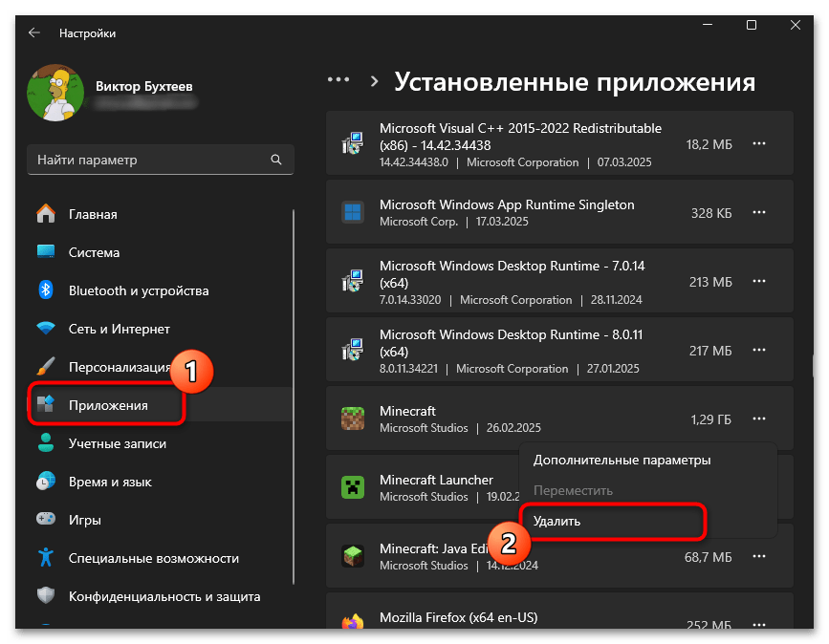Open Bluetooth и устройства icon
This screenshot has width=829, height=644.
click(46, 290)
